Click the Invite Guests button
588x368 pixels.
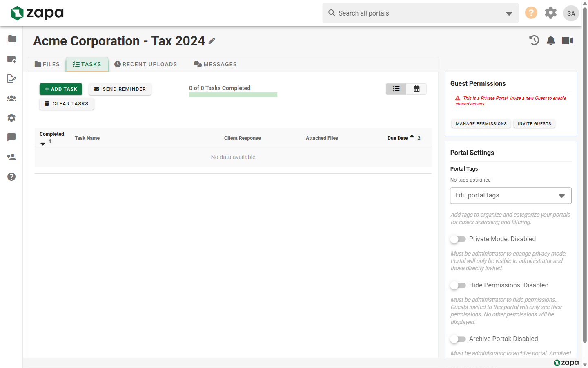point(534,123)
